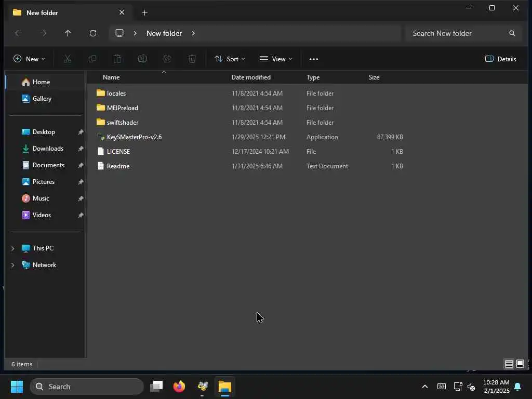Click New folder breadcrumb in address bar
Viewport: 532px width, 399px height.
(164, 33)
